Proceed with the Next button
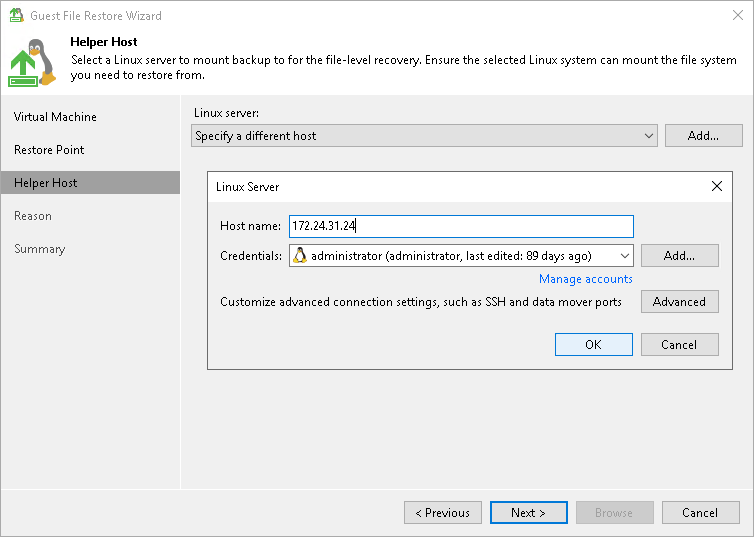Viewport: 754px width, 537px height. click(x=528, y=512)
